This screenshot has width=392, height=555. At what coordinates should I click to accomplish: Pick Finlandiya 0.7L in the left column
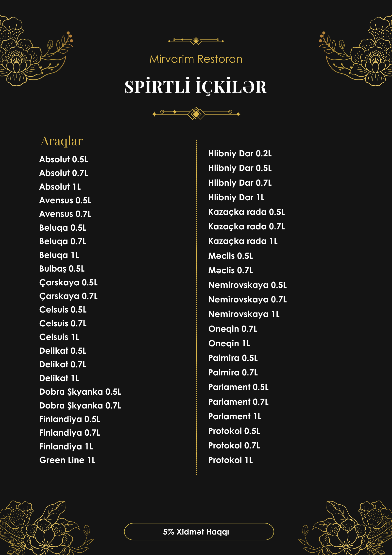(x=70, y=433)
